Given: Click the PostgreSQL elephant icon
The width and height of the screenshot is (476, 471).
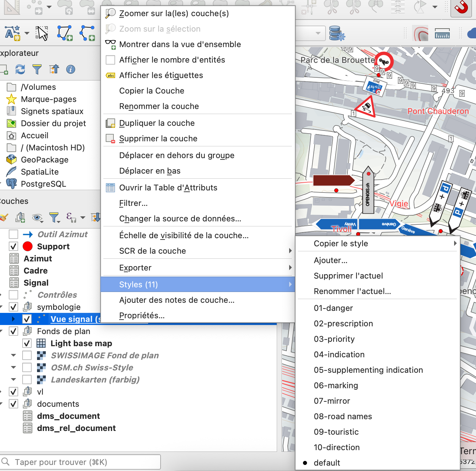Looking at the screenshot, I should pyautogui.click(x=11, y=184).
